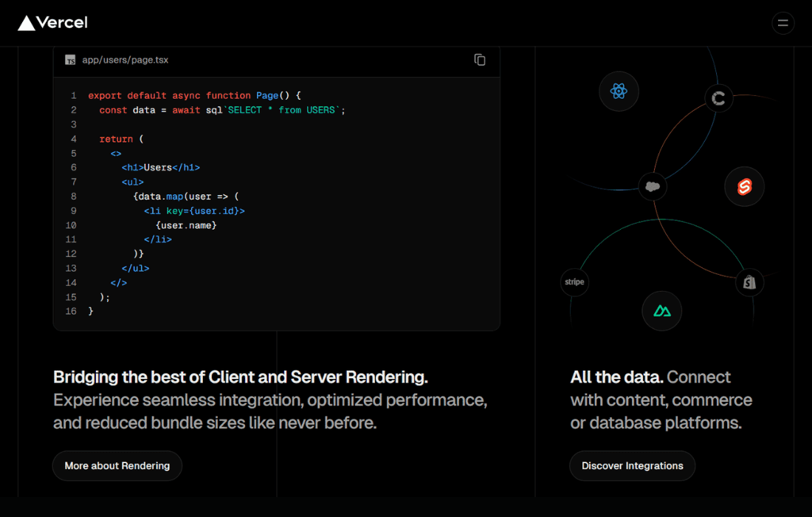Click line number 16 in code block
This screenshot has width=812, height=517.
(71, 312)
